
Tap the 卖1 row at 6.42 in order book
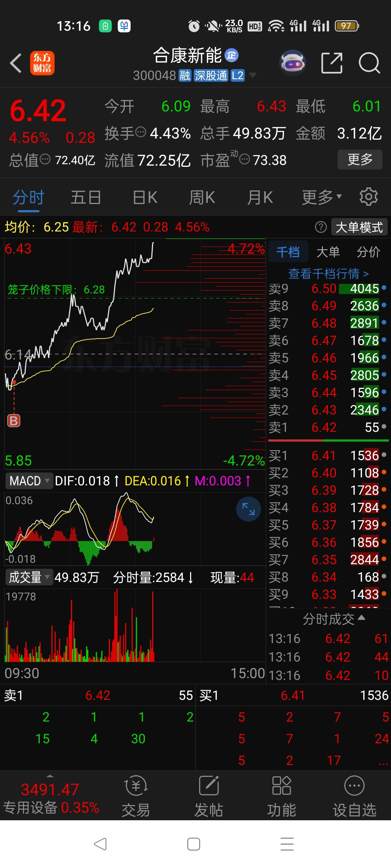(328, 427)
